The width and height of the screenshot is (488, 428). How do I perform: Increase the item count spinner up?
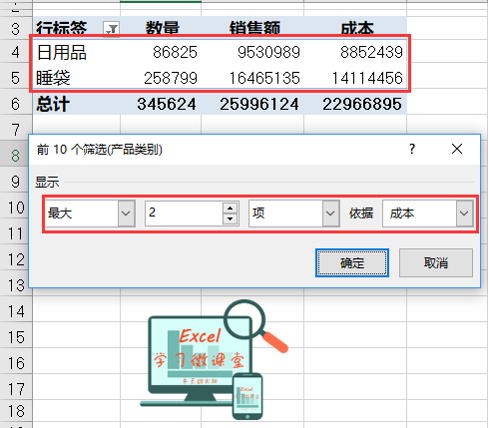230,208
